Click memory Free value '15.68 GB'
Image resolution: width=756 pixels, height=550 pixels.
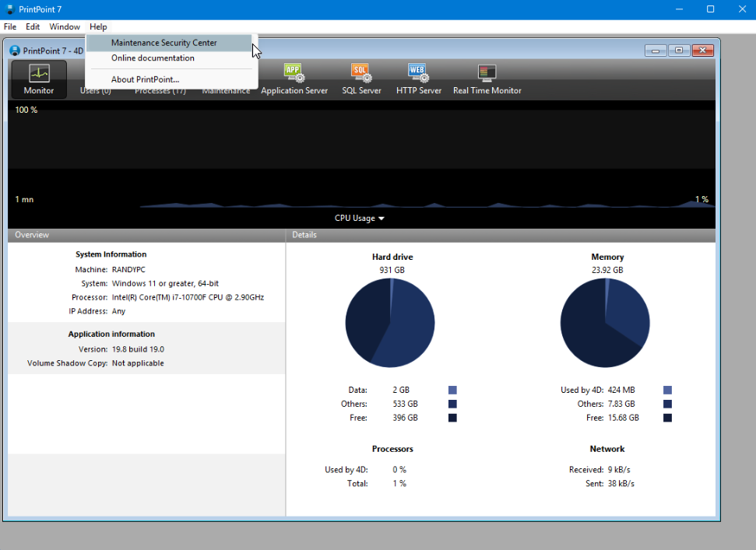(624, 418)
